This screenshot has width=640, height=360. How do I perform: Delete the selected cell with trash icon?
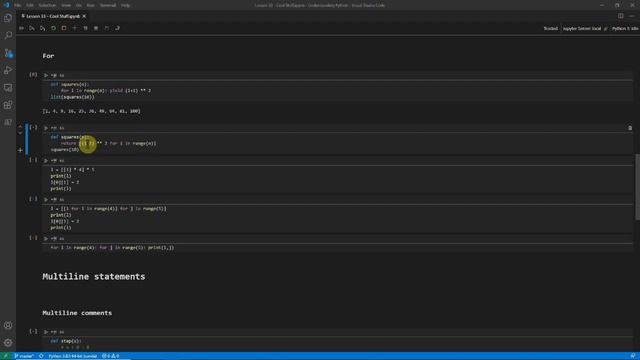(x=630, y=128)
